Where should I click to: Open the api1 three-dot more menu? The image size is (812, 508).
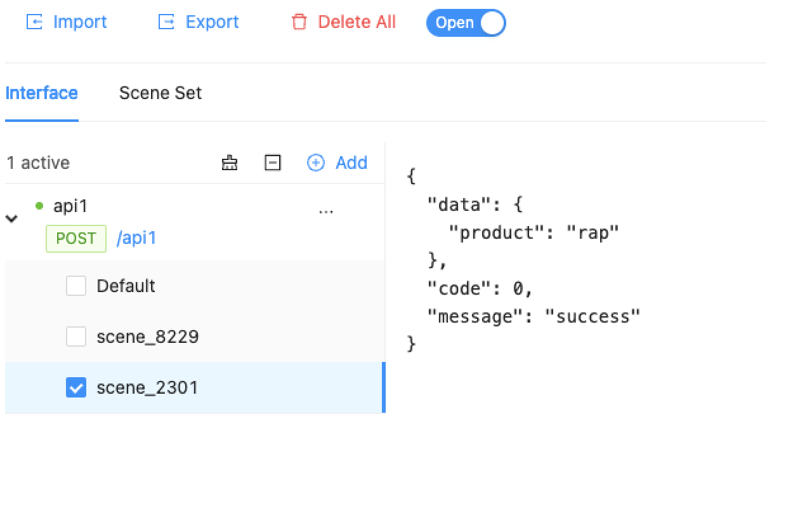point(326,210)
